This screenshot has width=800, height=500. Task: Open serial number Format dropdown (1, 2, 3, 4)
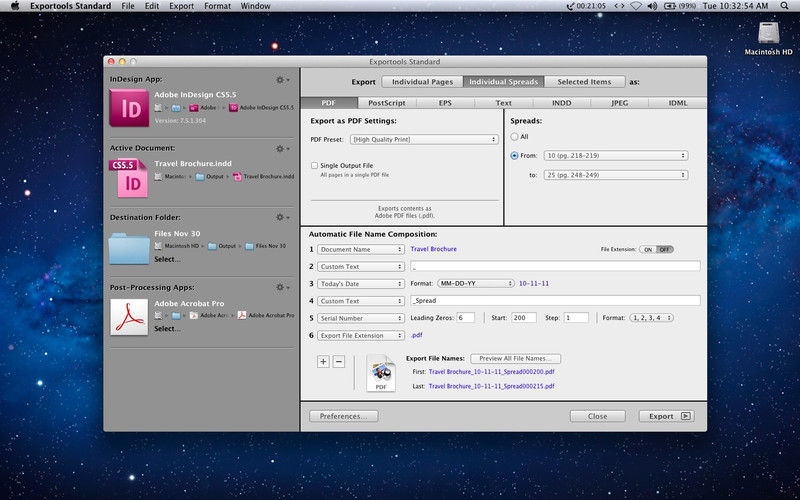click(x=652, y=317)
